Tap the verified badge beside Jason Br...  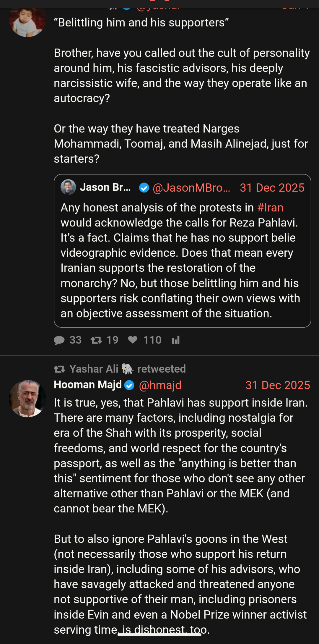pyautogui.click(x=144, y=188)
